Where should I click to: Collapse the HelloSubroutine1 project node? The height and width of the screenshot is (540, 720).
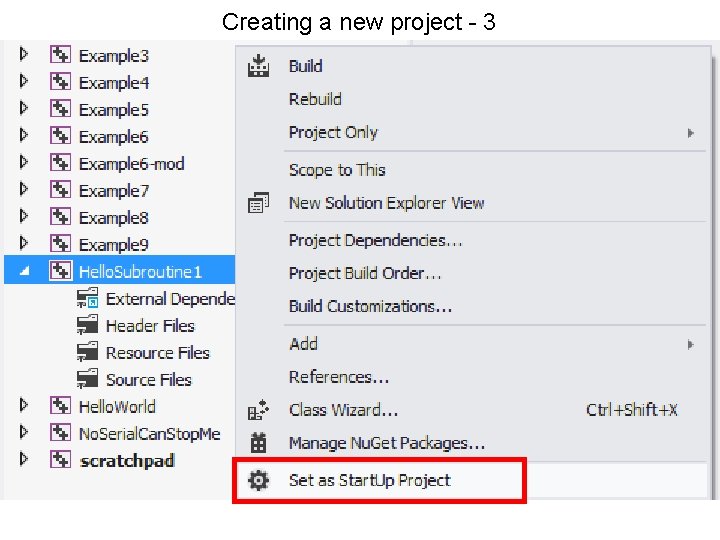[25, 271]
